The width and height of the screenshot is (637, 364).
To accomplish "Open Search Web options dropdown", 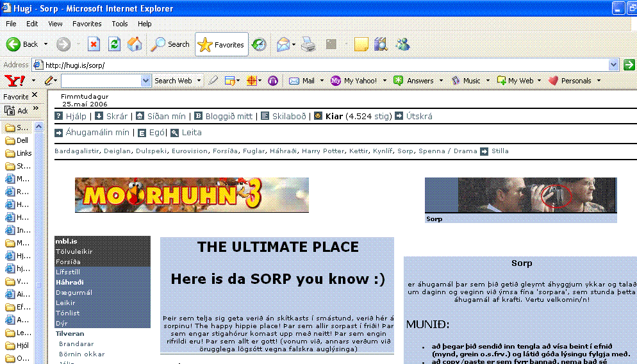I will click(x=199, y=81).
